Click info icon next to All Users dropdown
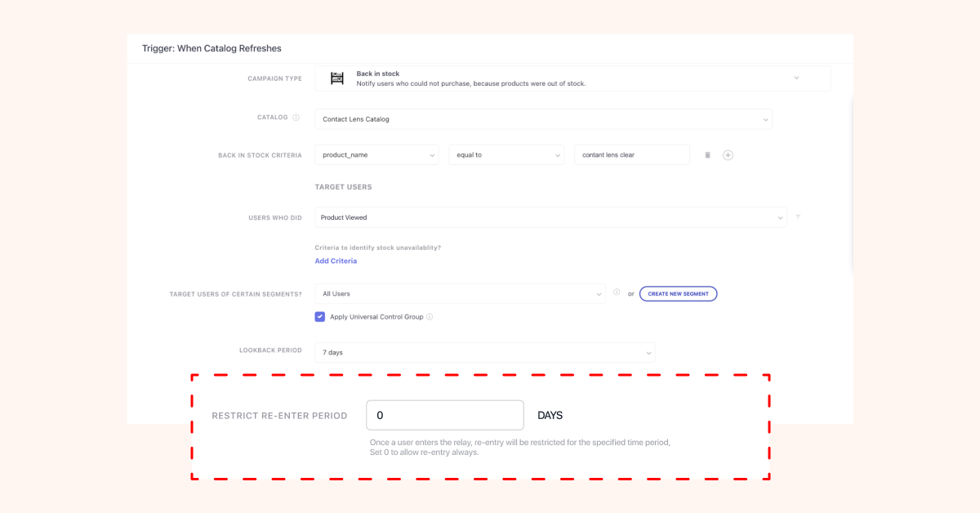980x513 pixels. [x=617, y=293]
